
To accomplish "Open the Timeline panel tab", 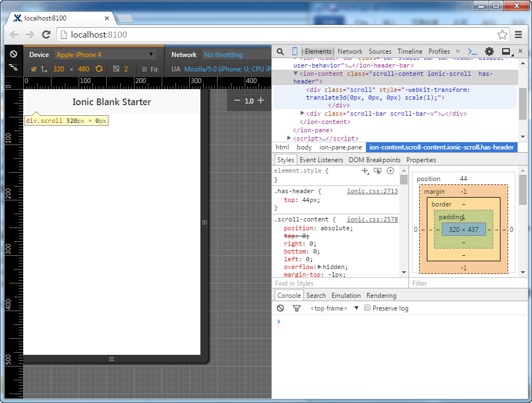I will 410,51.
